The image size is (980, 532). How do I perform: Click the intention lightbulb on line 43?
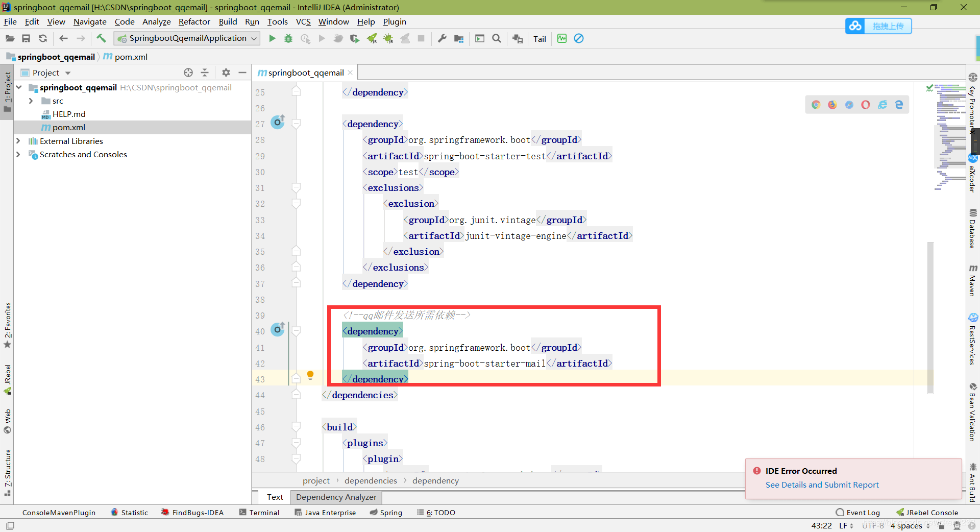[x=310, y=376]
